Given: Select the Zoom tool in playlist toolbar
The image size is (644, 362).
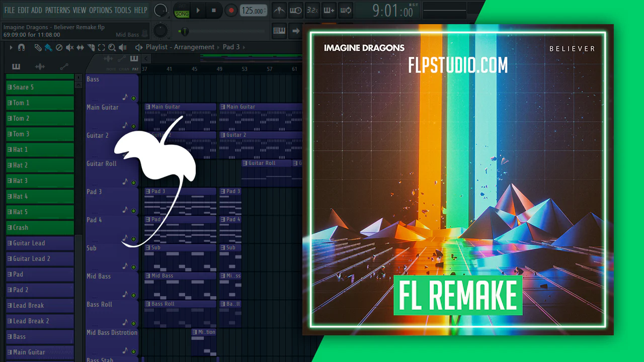Looking at the screenshot, I should click(112, 47).
